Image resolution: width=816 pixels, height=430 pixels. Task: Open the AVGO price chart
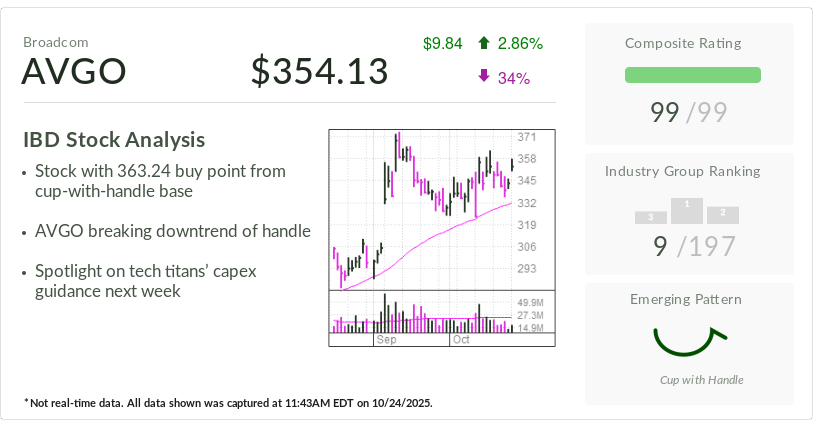point(422,210)
